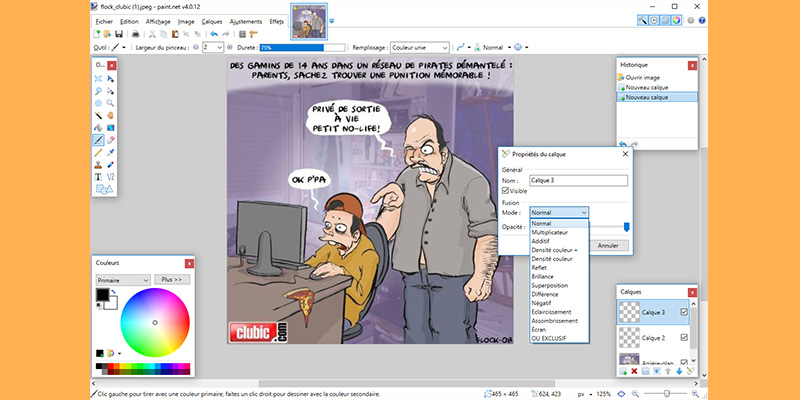The height and width of the screenshot is (400, 800).
Task: Select the Pan hand tool
Action: coord(110,115)
